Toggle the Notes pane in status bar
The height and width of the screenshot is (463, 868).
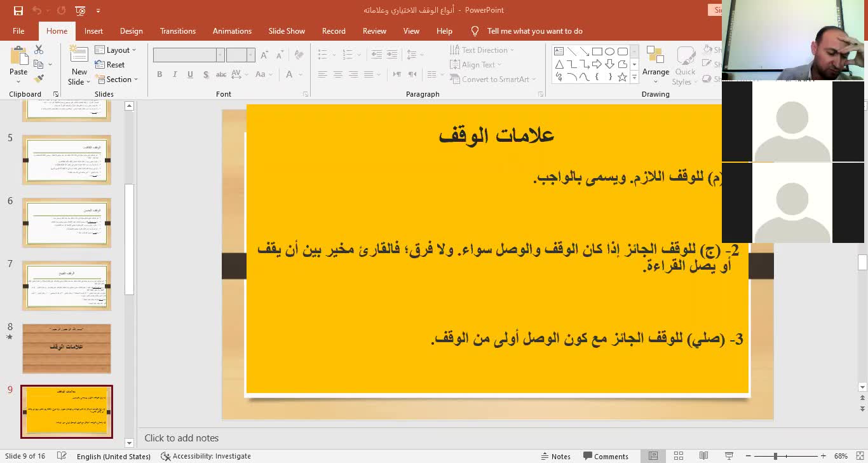(x=555, y=456)
